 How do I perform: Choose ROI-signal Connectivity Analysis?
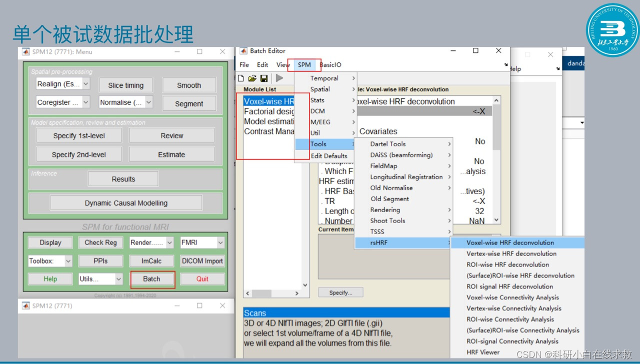(x=517, y=342)
